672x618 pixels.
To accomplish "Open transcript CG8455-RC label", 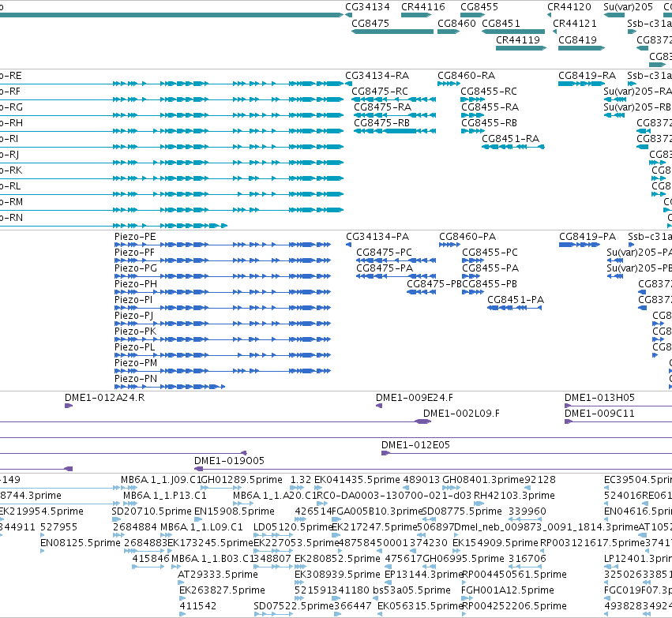I will tap(489, 92).
